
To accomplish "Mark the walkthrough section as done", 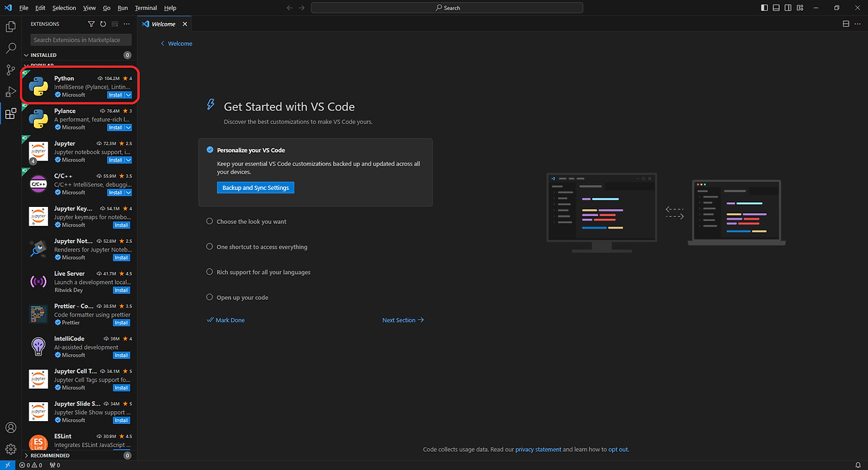I will tap(226, 320).
